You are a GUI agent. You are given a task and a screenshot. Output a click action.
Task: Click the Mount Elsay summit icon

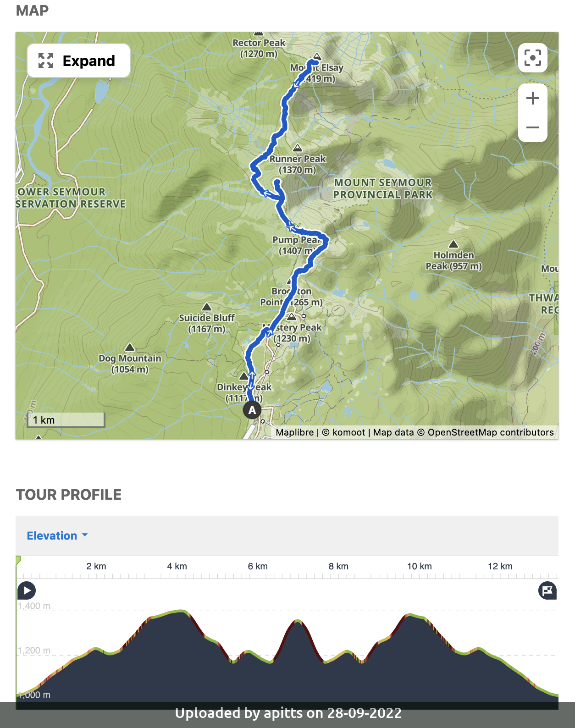(317, 57)
